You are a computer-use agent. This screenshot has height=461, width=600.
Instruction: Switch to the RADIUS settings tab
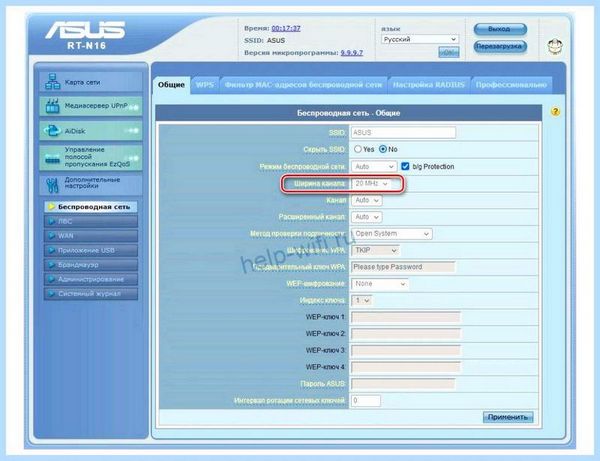[x=429, y=85]
